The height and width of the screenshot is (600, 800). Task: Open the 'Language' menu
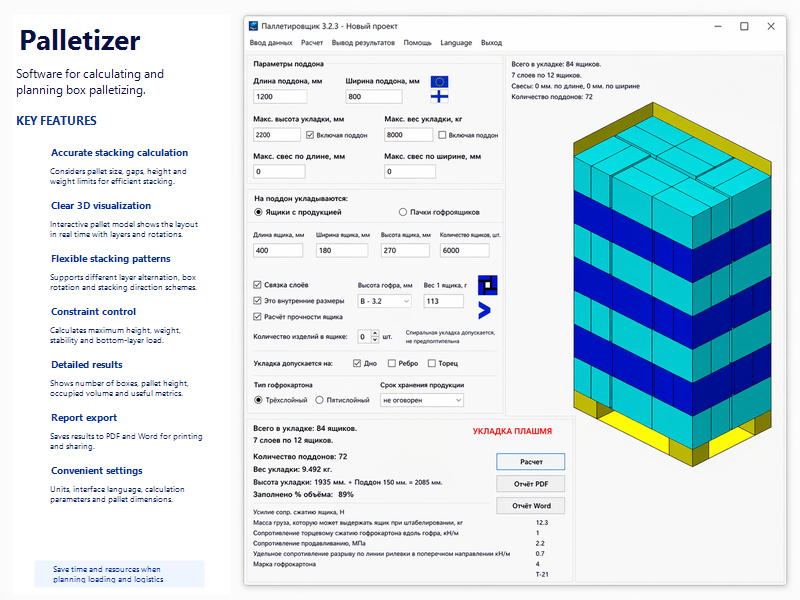click(x=456, y=43)
